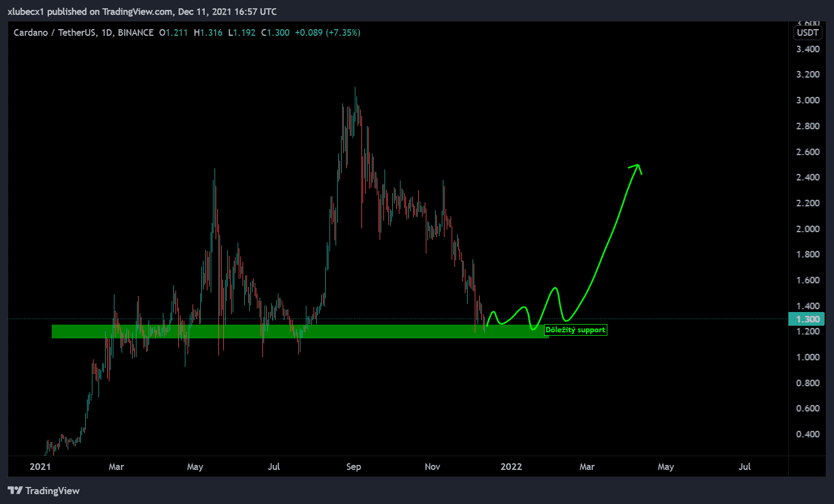Select the Dôležitý support text label
The width and height of the screenshot is (834, 504).
(x=575, y=330)
